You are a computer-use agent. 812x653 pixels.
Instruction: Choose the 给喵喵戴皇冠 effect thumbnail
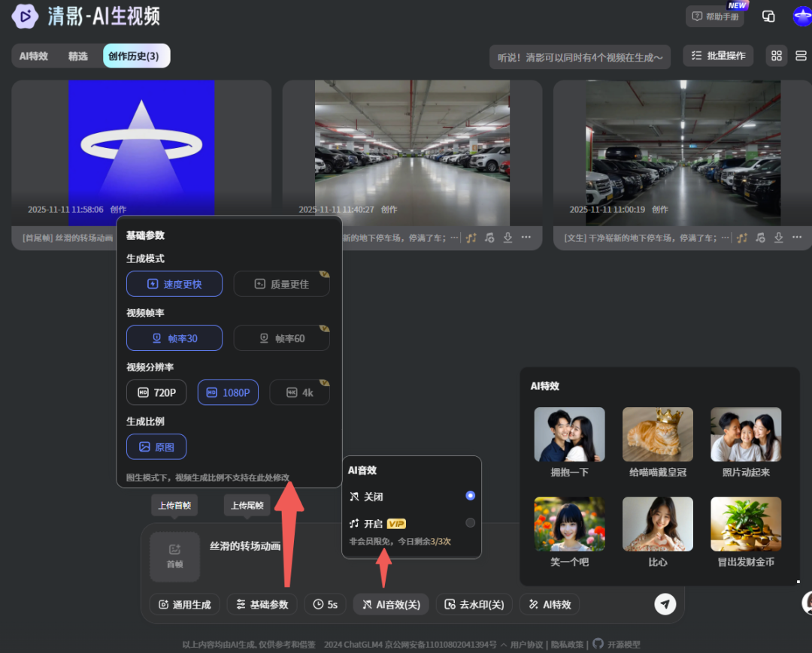click(658, 434)
